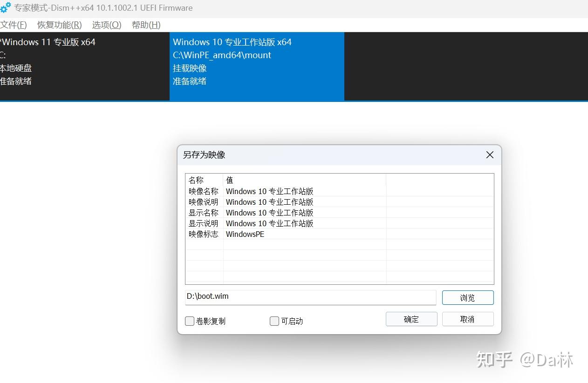
Task: Open the 帮助(H) menu
Action: (x=146, y=25)
